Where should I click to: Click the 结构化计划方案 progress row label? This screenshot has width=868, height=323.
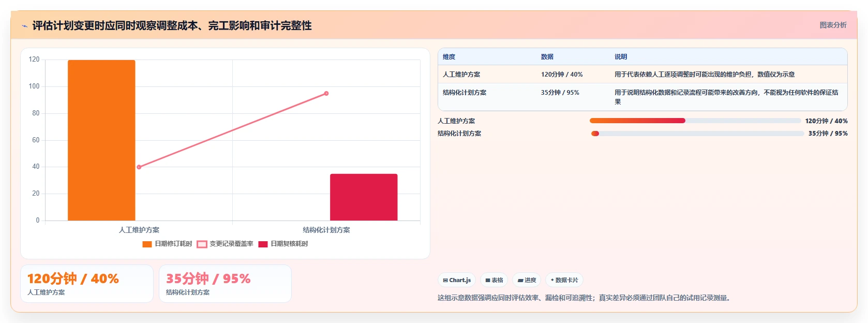pyautogui.click(x=459, y=134)
